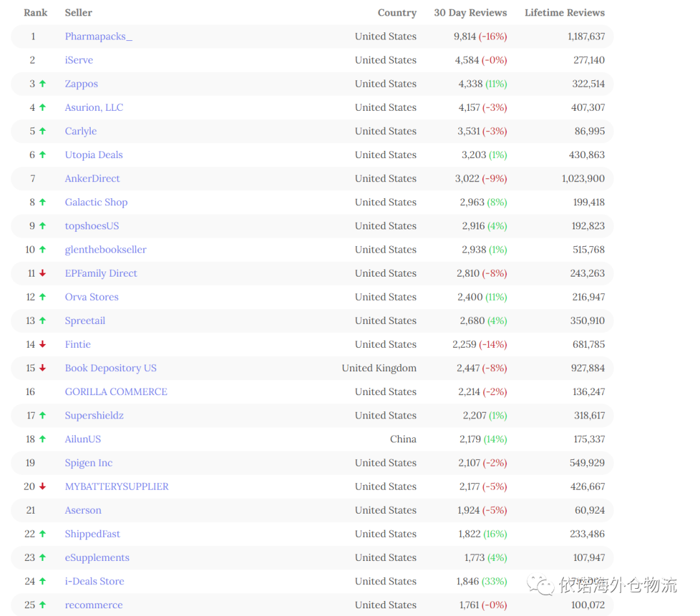This screenshot has height=616, width=700.
Task: Select the 30 Day Reviews column header
Action: click(x=471, y=12)
